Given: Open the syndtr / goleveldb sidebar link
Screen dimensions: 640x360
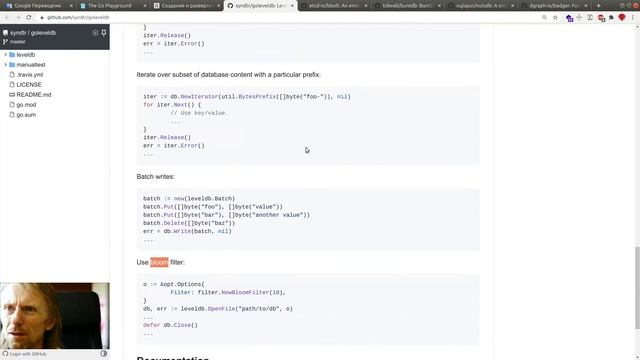Looking at the screenshot, I should [x=33, y=33].
